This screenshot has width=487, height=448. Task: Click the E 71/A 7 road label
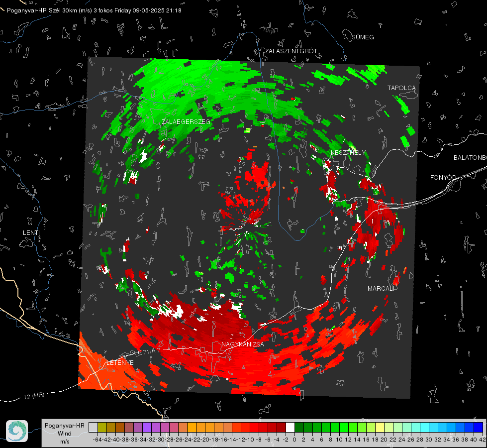click(148, 351)
